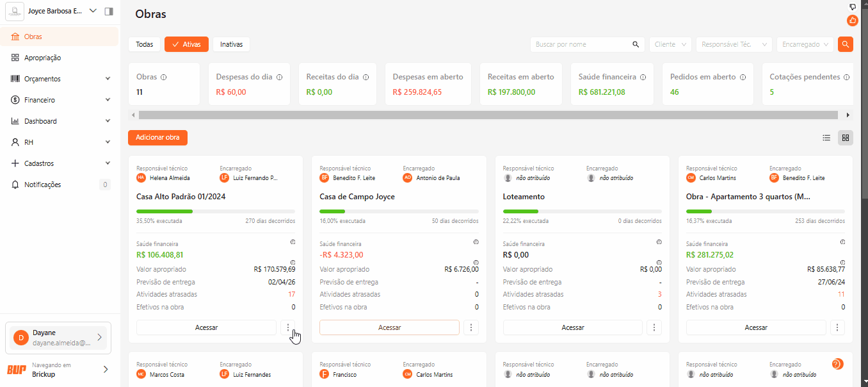The width and height of the screenshot is (868, 387).
Task: Click progress bar of Casa Alto Padrão
Action: coord(216,211)
